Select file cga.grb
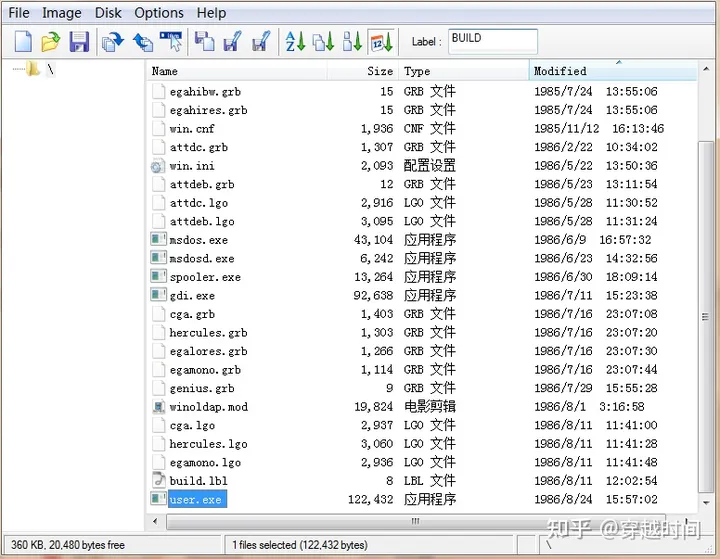This screenshot has width=720, height=559. coord(192,314)
